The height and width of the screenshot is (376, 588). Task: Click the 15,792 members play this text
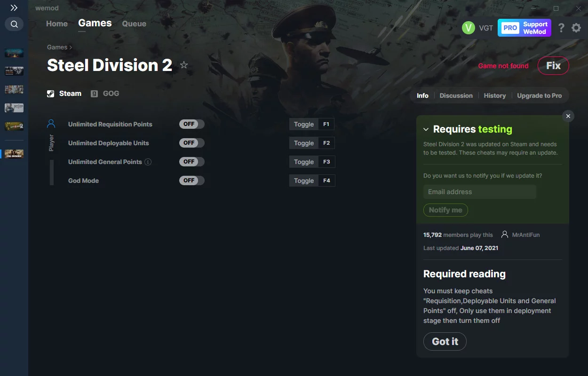[458, 235]
